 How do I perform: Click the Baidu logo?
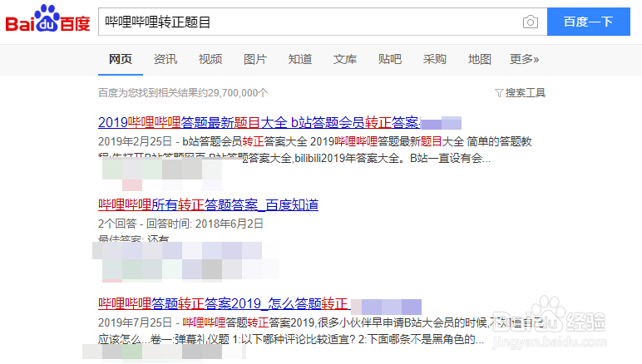tap(47, 19)
